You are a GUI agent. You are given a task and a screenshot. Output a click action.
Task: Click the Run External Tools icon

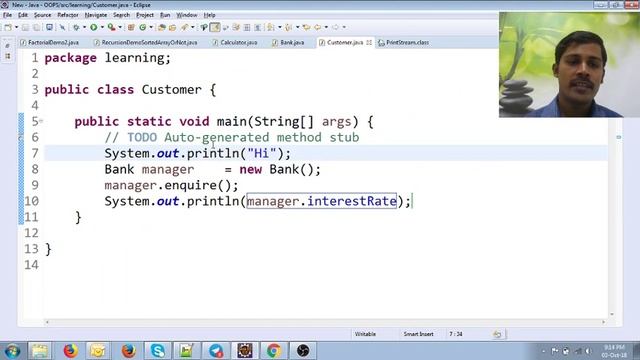click(111, 27)
